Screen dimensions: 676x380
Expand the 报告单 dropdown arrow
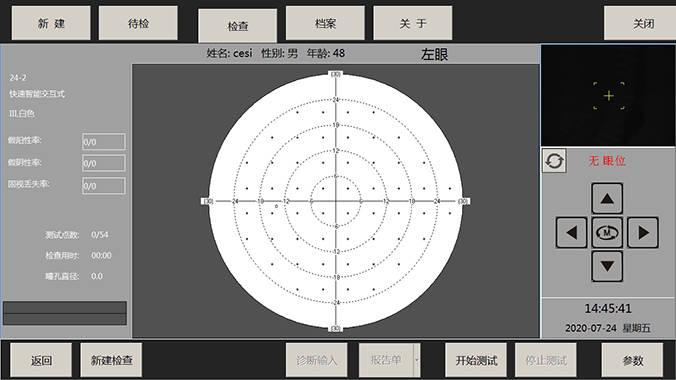pos(416,360)
